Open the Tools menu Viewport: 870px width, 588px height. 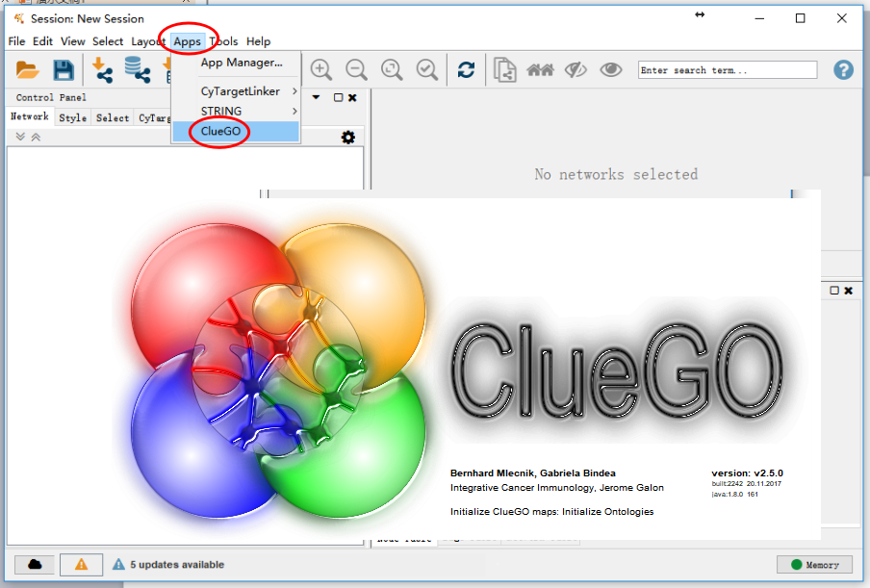(223, 41)
